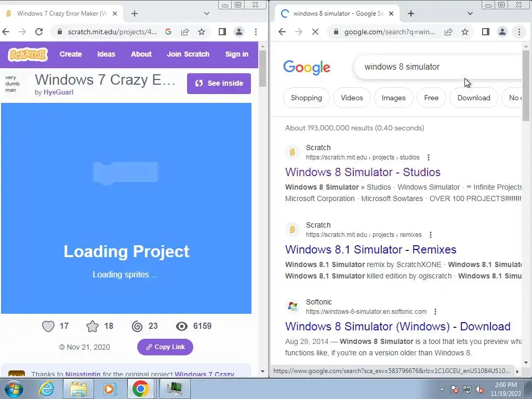Open the side panel in the Google window
This screenshot has width=532, height=399.
tap(486, 32)
